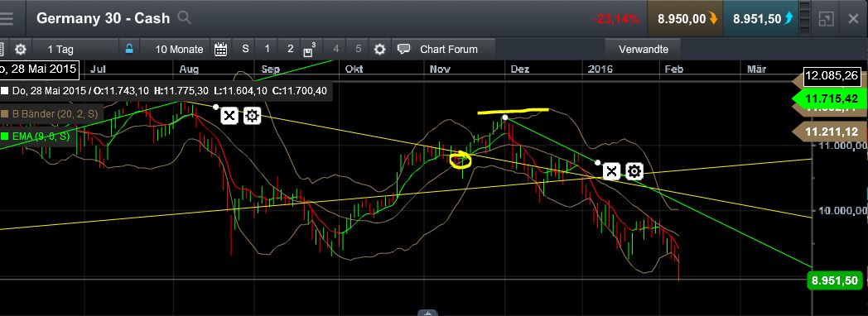The image size is (868, 316).
Task: Select chart layout slot 1
Action: coord(268,49)
